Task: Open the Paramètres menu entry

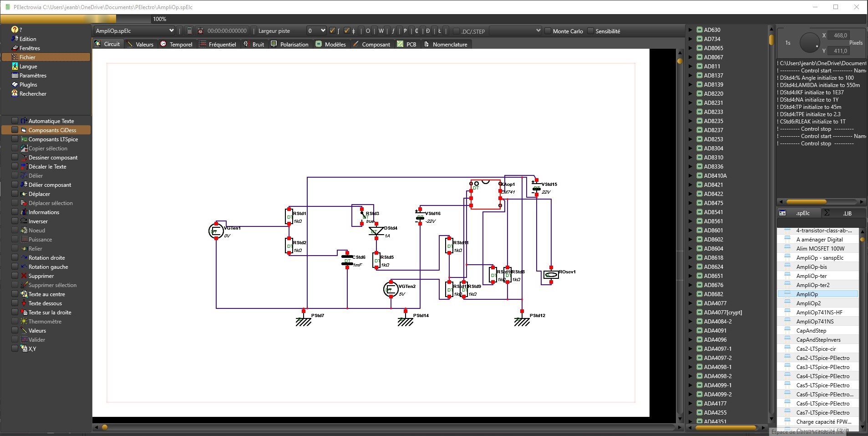Action: [x=33, y=76]
